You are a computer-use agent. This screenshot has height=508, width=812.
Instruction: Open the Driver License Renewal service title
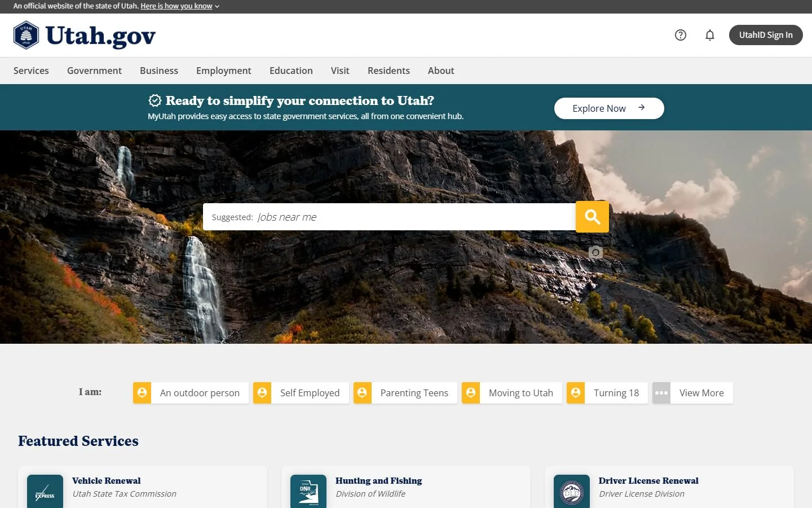click(648, 481)
